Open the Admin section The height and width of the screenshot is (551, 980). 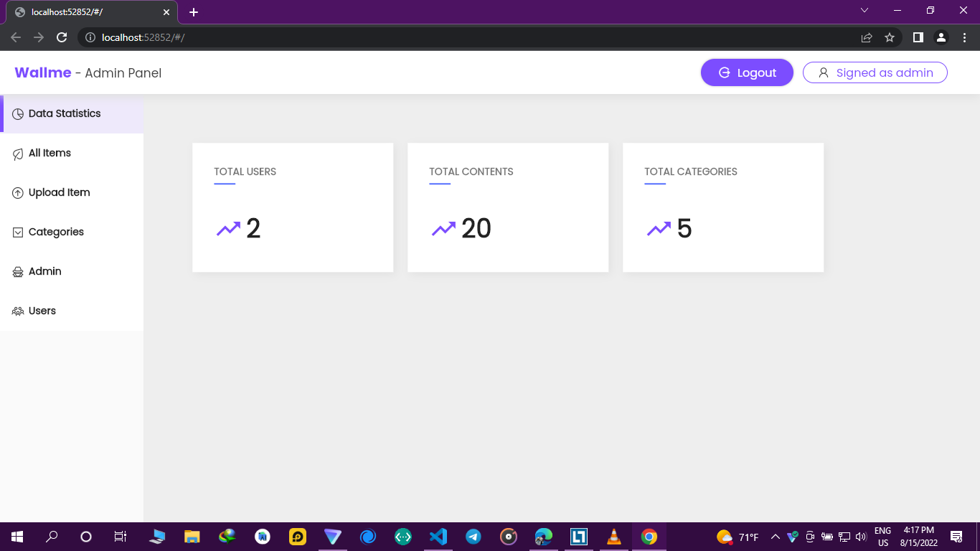(x=72, y=271)
